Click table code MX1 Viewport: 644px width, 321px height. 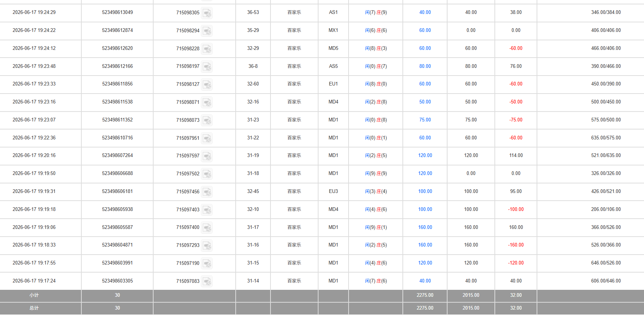333,30
